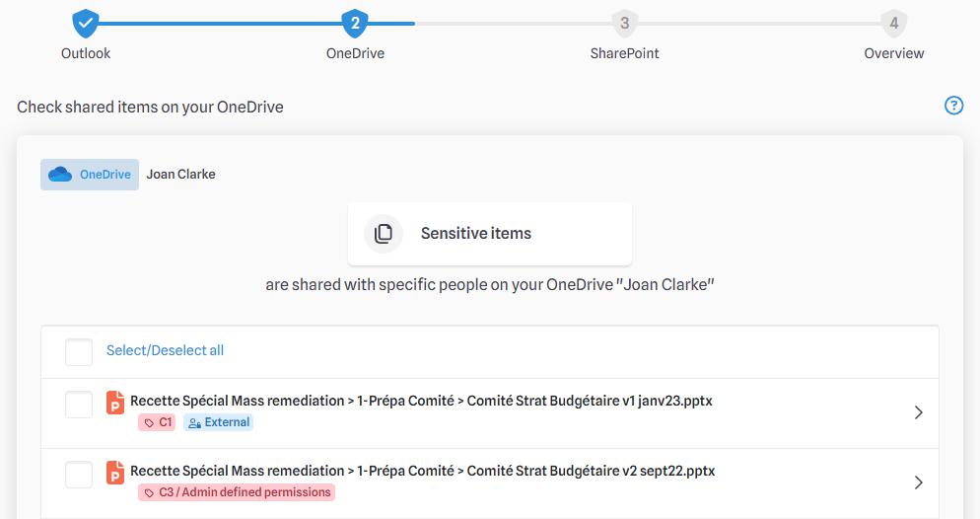Check the box for Budgétaire v1 janv23.pptx
980x519 pixels.
pos(79,406)
